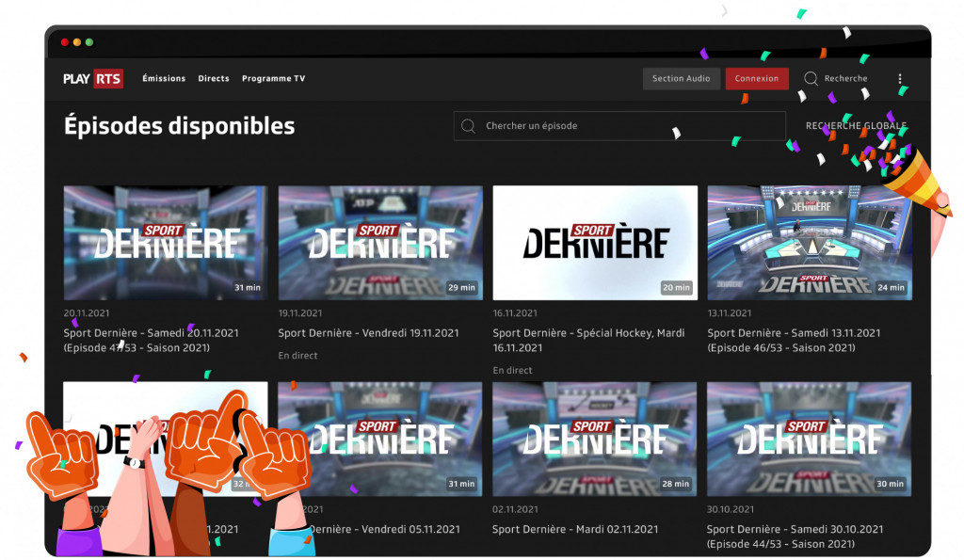Open the Émissions menu

[164, 79]
